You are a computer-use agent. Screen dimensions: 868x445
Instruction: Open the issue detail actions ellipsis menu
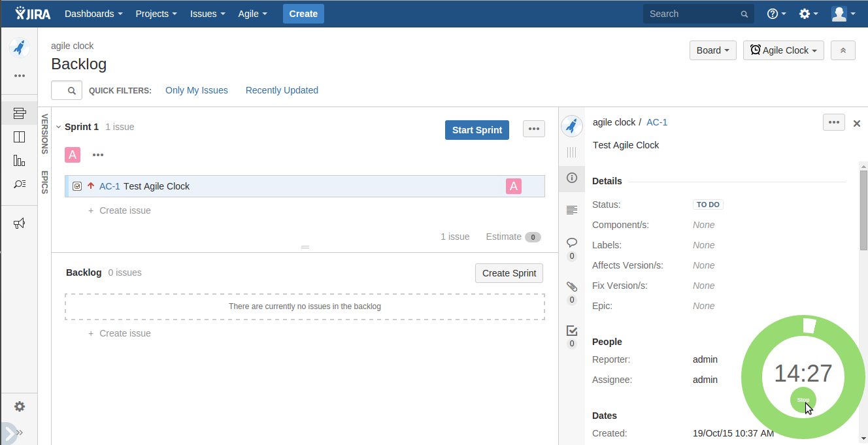click(834, 122)
